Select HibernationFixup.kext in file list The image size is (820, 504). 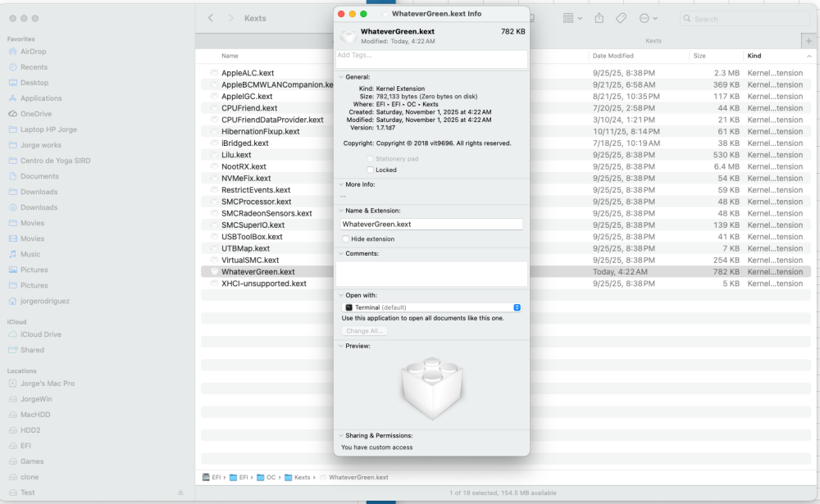coord(260,132)
